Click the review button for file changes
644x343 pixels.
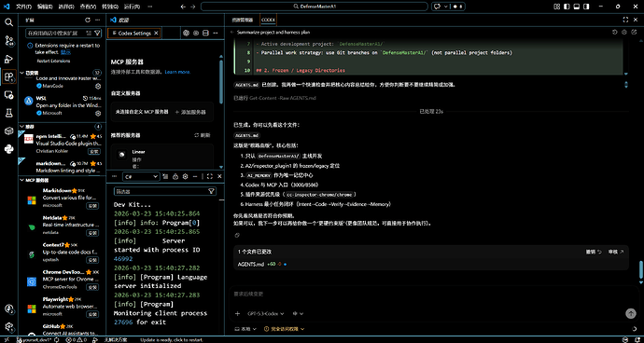coord(616,252)
